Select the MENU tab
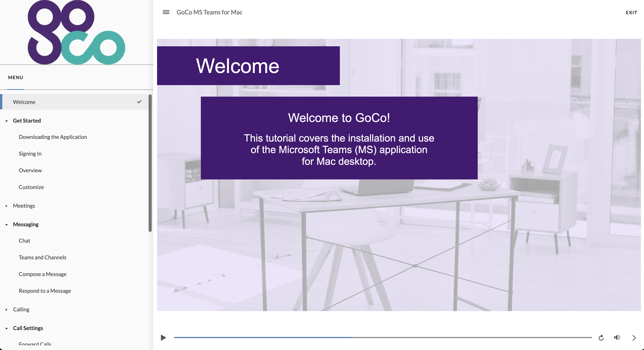This screenshot has width=644, height=350. tap(16, 77)
